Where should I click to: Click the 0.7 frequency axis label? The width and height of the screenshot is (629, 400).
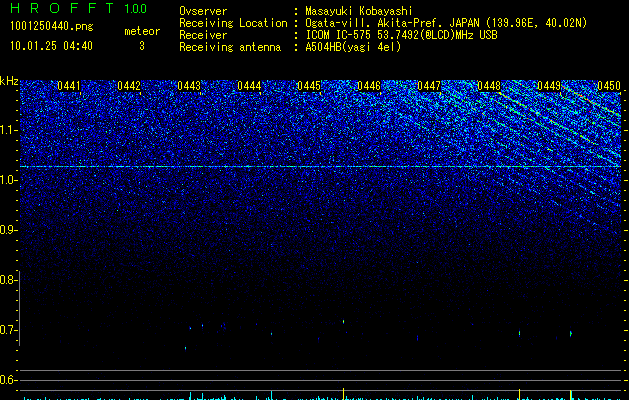coord(8,330)
